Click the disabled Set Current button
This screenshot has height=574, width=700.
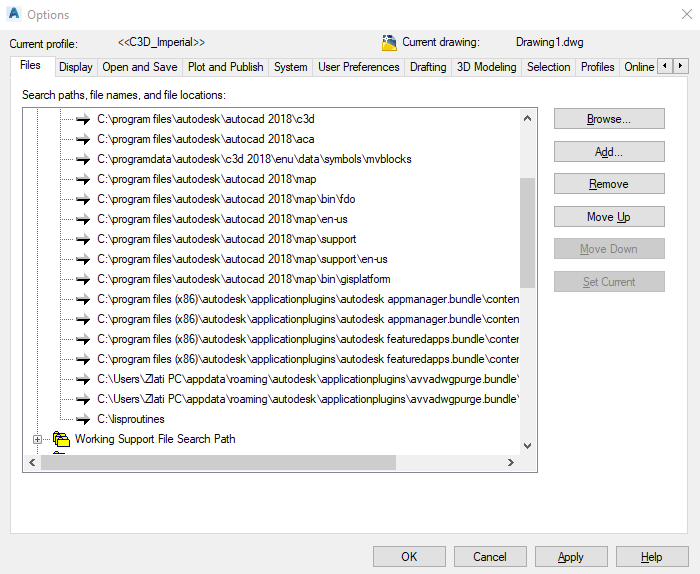(x=609, y=282)
